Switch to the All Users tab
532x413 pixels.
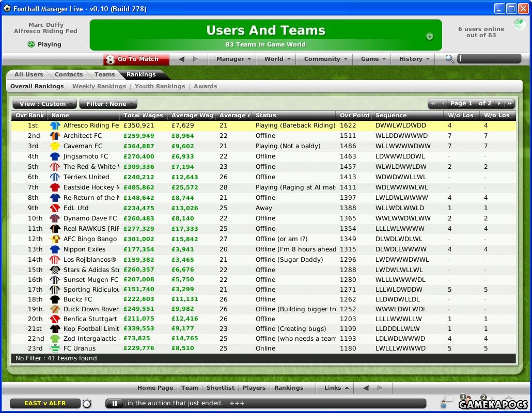tap(28, 74)
